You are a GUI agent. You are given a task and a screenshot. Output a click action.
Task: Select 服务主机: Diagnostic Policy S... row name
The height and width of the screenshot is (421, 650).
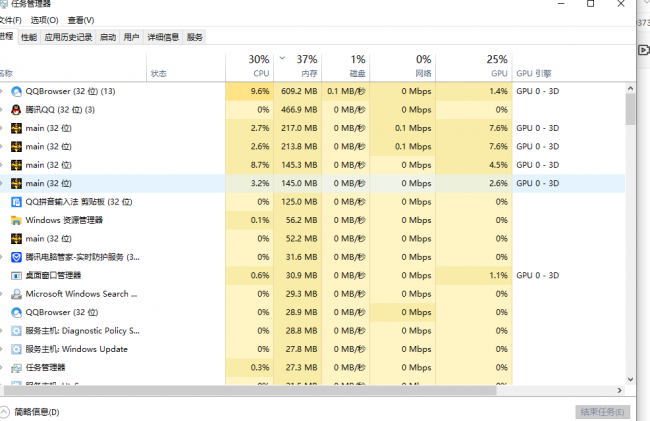click(82, 331)
